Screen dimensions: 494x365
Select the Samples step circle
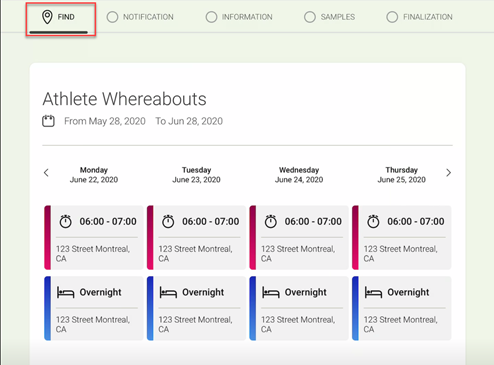coord(310,17)
